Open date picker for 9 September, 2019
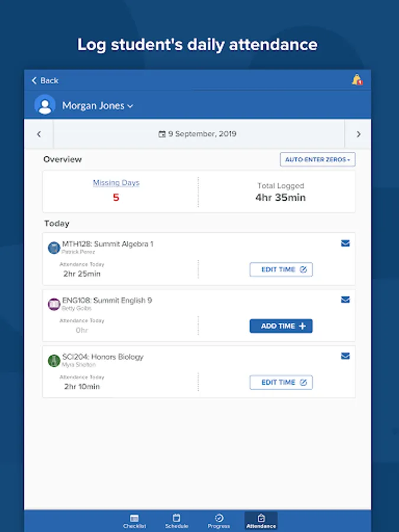 coord(197,134)
